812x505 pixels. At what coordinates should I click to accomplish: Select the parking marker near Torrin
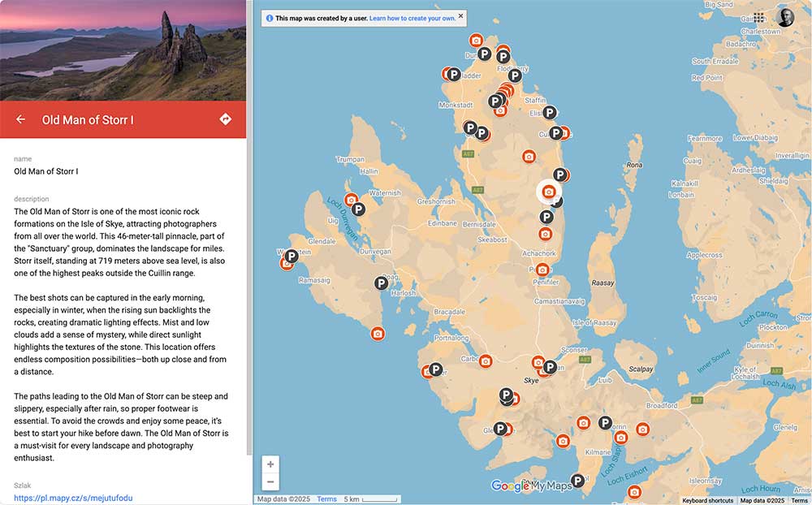[x=605, y=423]
